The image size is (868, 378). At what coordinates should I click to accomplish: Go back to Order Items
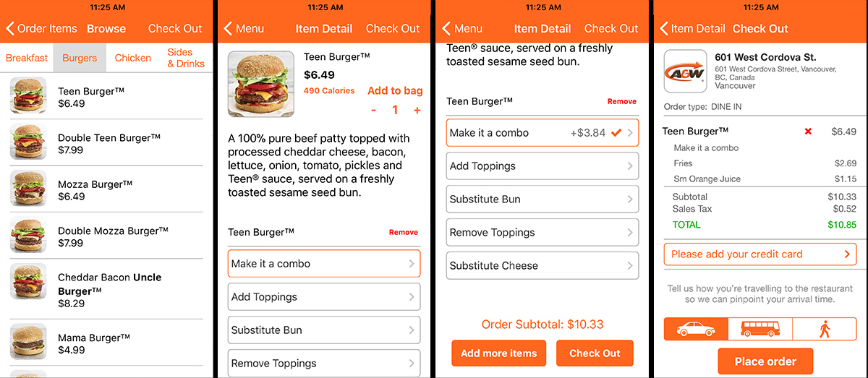tap(41, 29)
